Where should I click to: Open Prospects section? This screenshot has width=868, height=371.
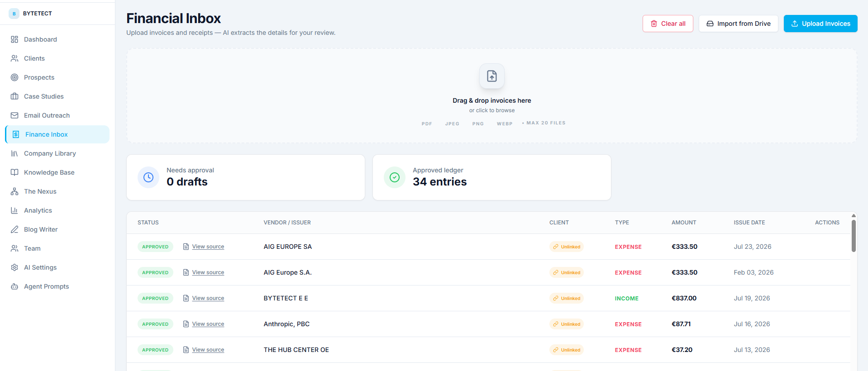(57, 77)
